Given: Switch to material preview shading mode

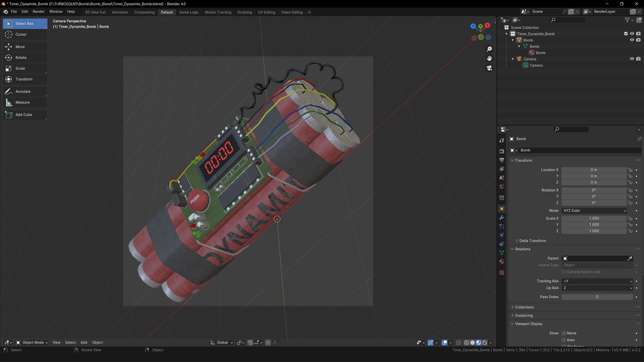Looking at the screenshot, I should coord(479,343).
